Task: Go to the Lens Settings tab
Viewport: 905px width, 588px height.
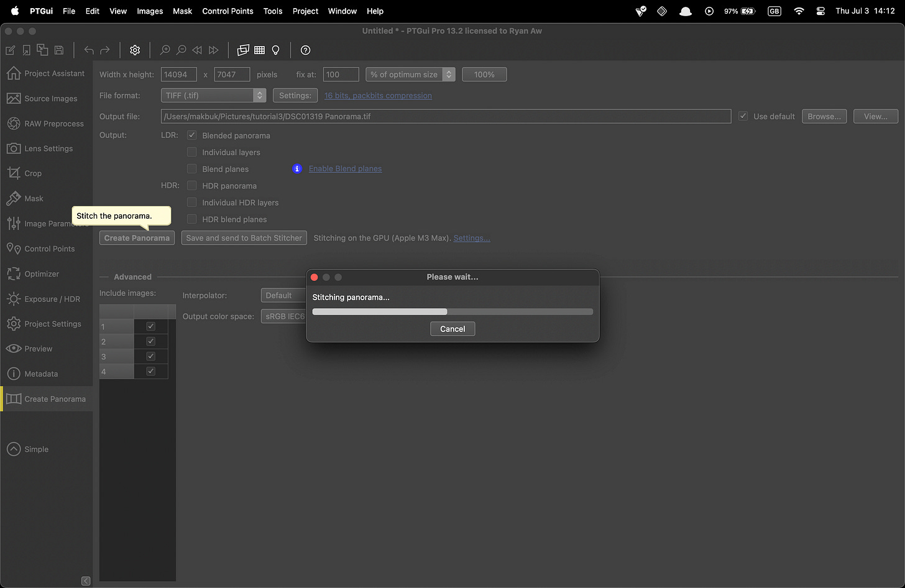Action: (46, 149)
